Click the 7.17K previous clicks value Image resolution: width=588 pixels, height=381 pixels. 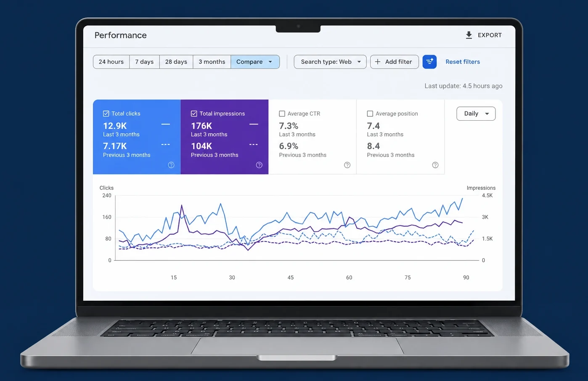pyautogui.click(x=115, y=146)
